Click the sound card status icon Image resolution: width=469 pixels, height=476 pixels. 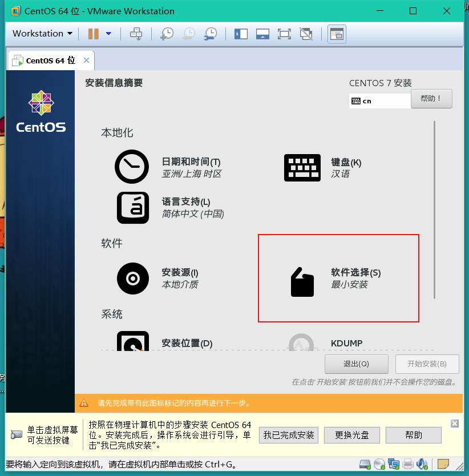click(x=422, y=464)
